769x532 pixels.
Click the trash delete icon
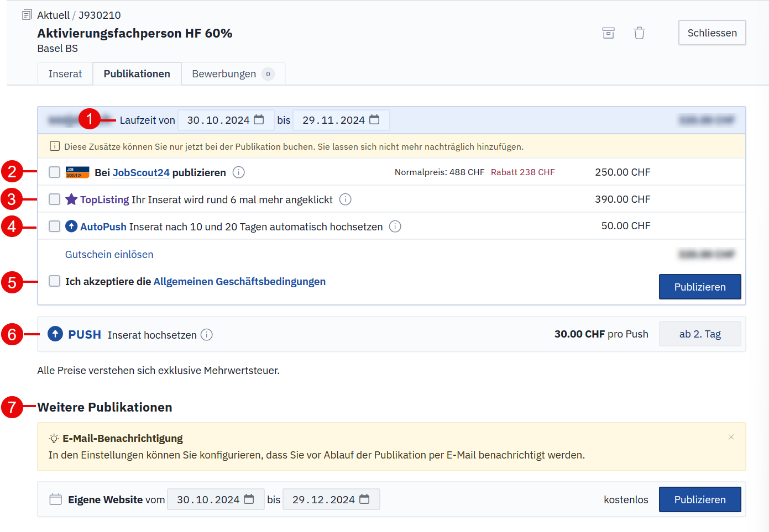tap(639, 33)
